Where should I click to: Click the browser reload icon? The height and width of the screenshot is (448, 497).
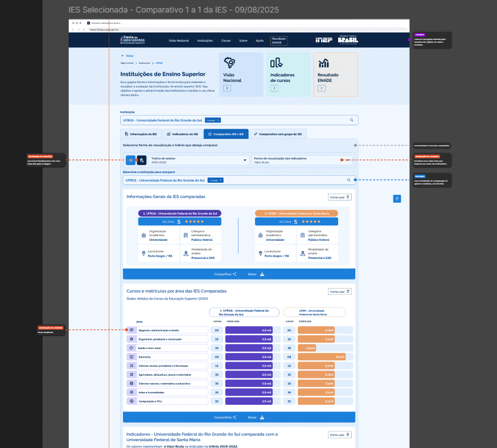click(x=84, y=30)
